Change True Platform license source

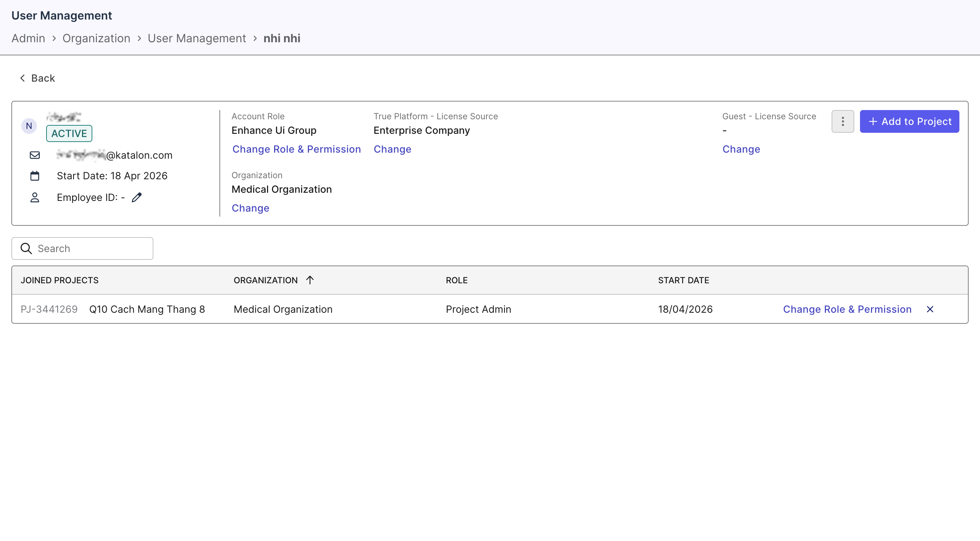tap(392, 149)
